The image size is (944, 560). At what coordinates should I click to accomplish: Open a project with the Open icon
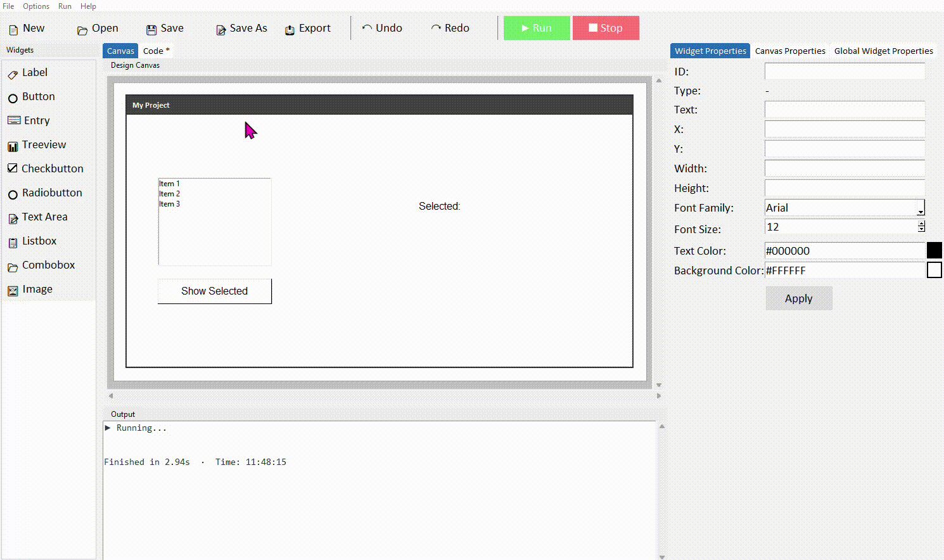point(96,28)
